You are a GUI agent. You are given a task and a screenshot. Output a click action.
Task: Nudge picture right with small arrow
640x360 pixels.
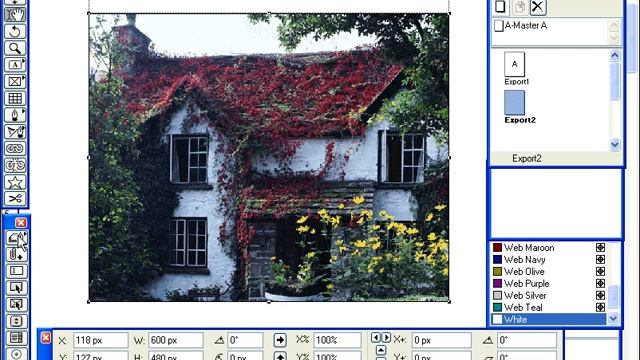(x=386, y=338)
